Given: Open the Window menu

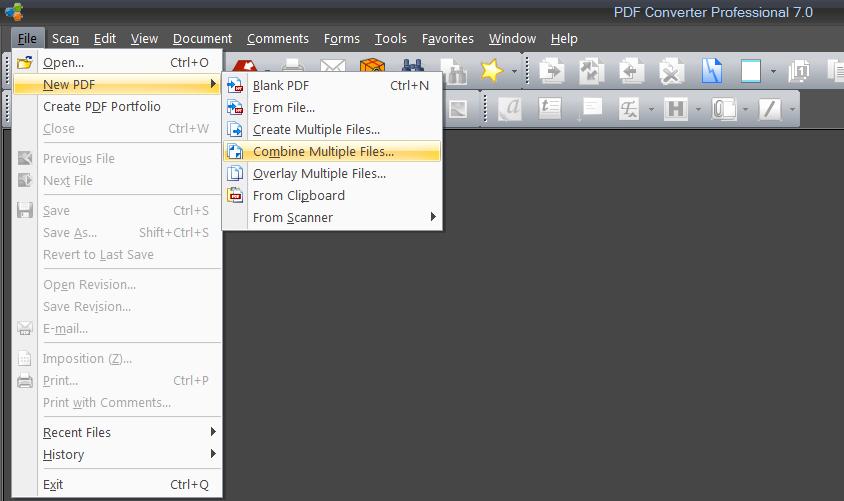Looking at the screenshot, I should [x=512, y=39].
